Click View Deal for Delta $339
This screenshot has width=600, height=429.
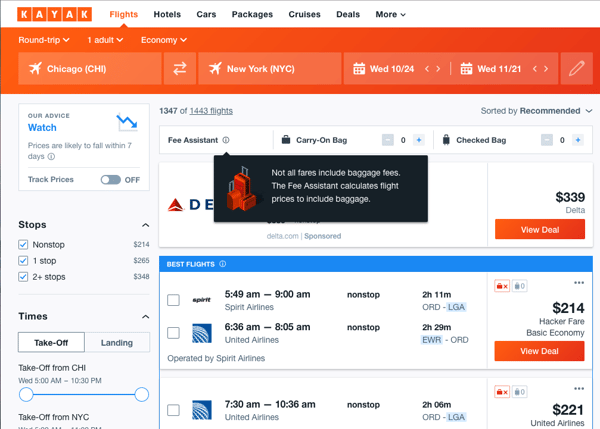tap(540, 230)
